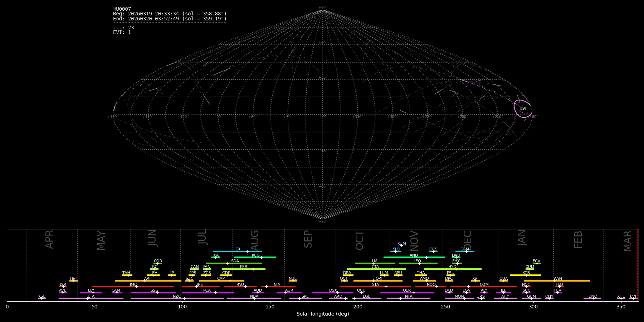The width and height of the screenshot is (644, 322).
Task: Click the 200 tick on solar longitude axis
Action: tap(358, 307)
